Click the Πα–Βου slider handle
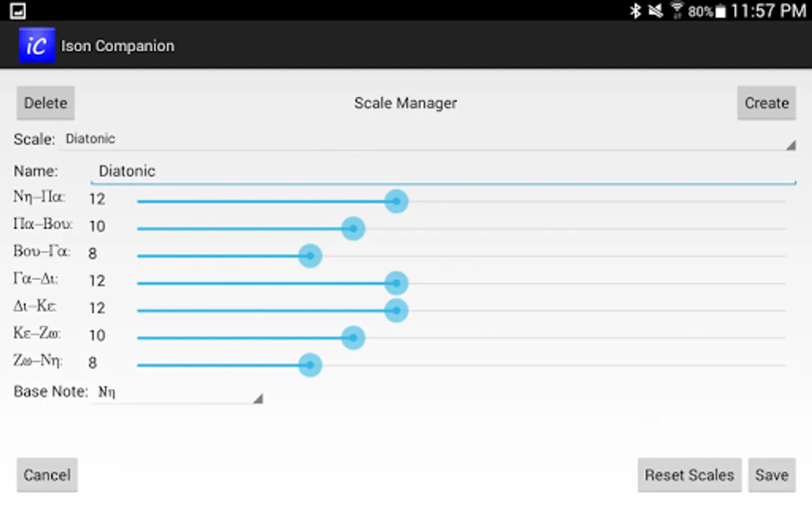Screen dimensions: 812x508 tap(354, 229)
